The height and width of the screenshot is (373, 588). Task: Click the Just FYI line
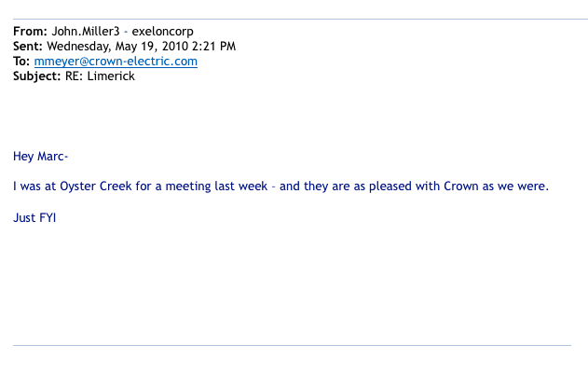34,217
